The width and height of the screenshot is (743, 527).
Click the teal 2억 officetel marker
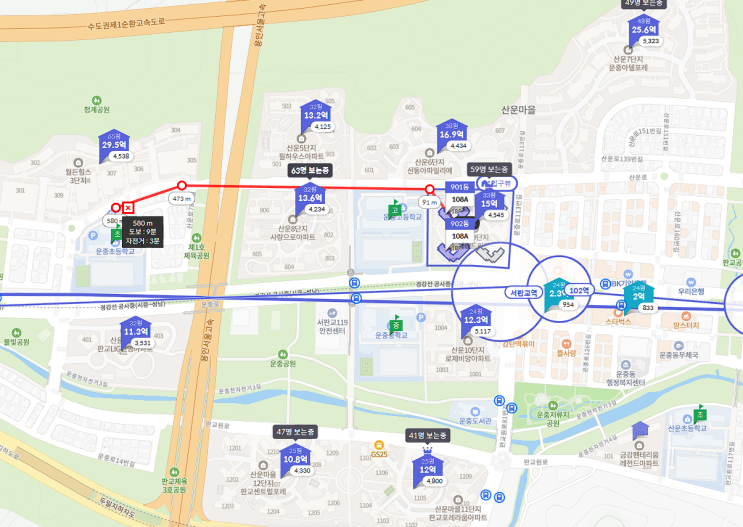click(x=639, y=296)
